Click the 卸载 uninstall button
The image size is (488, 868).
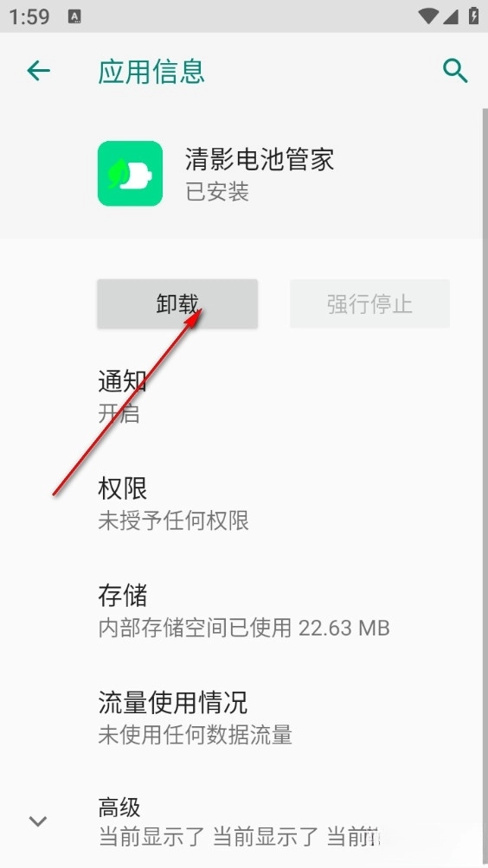177,304
